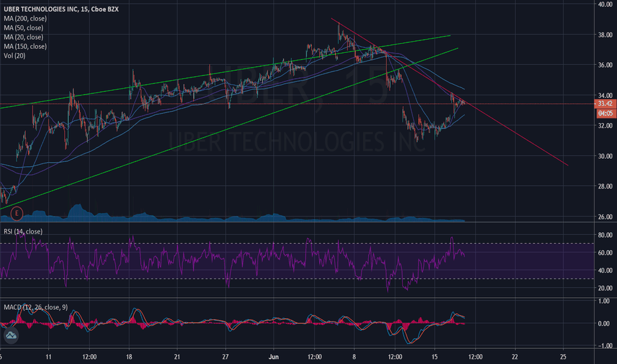This screenshot has height=364, width=617.
Task: Click the countdown timer label 04:05
Action: [x=605, y=113]
